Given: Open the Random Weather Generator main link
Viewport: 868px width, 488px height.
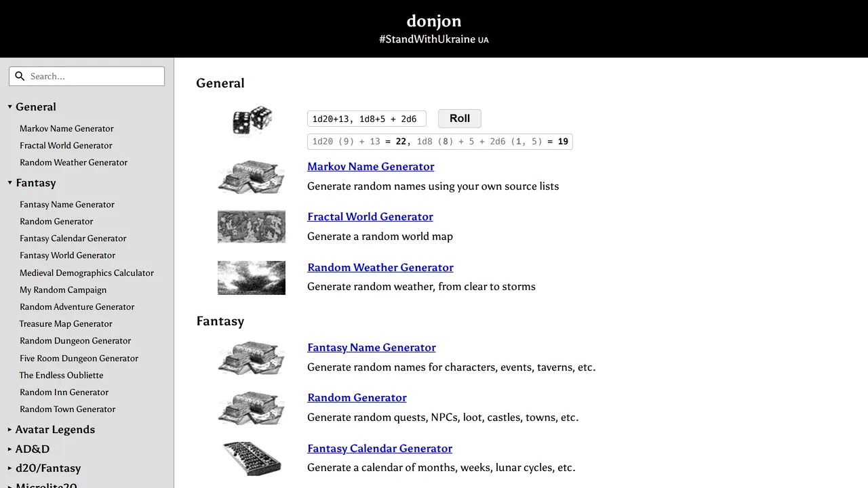Looking at the screenshot, I should tap(380, 268).
